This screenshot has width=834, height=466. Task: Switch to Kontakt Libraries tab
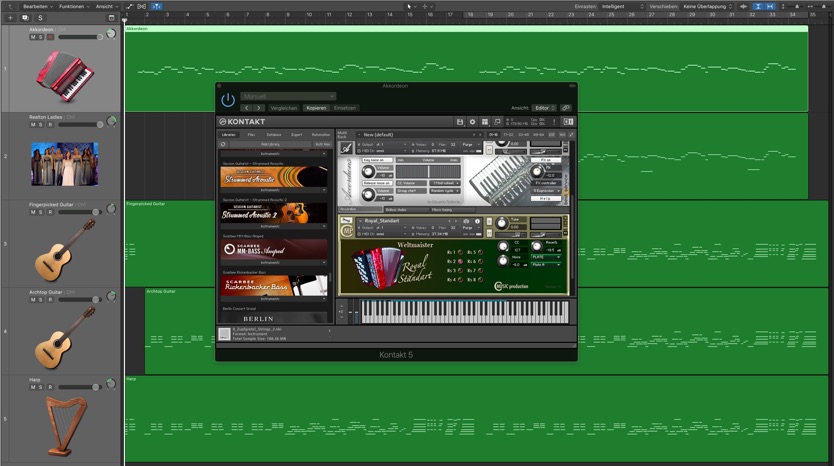(x=229, y=135)
